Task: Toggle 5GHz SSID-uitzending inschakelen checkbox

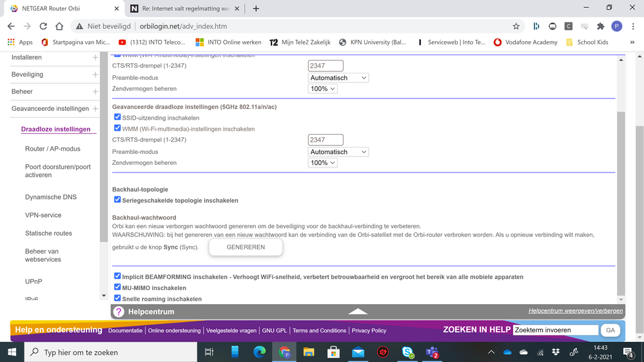Action: click(x=117, y=117)
